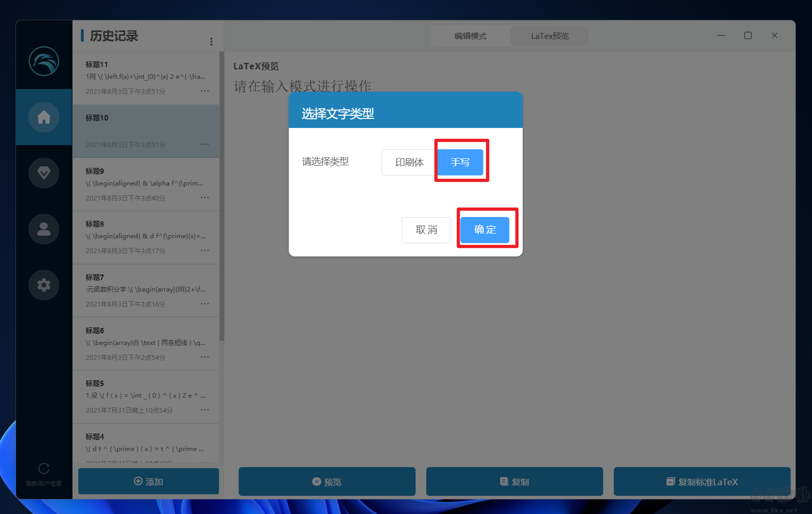Open history entry 标题9
This screenshot has width=812, height=514.
(145, 184)
